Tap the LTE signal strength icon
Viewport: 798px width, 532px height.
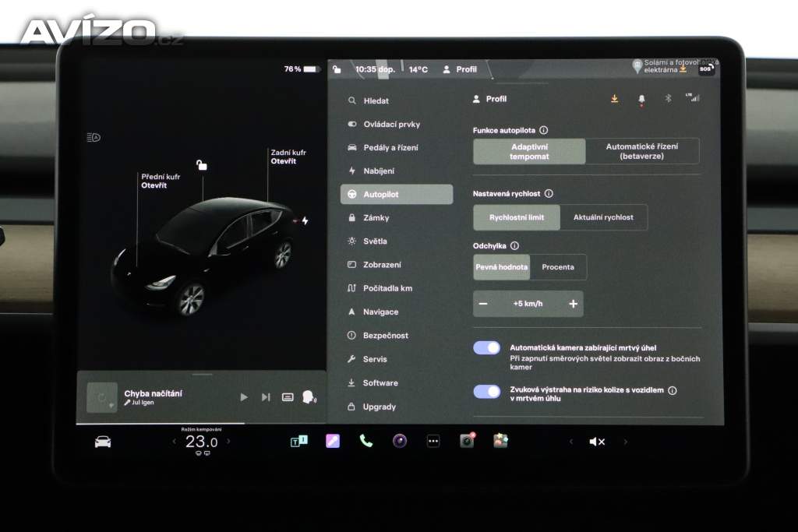click(693, 97)
